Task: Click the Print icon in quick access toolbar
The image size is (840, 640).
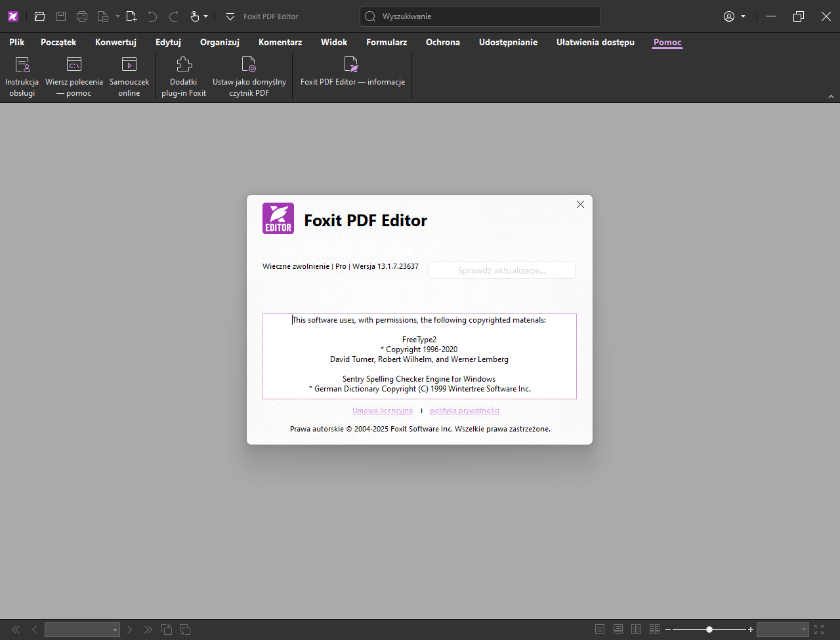Action: point(82,16)
